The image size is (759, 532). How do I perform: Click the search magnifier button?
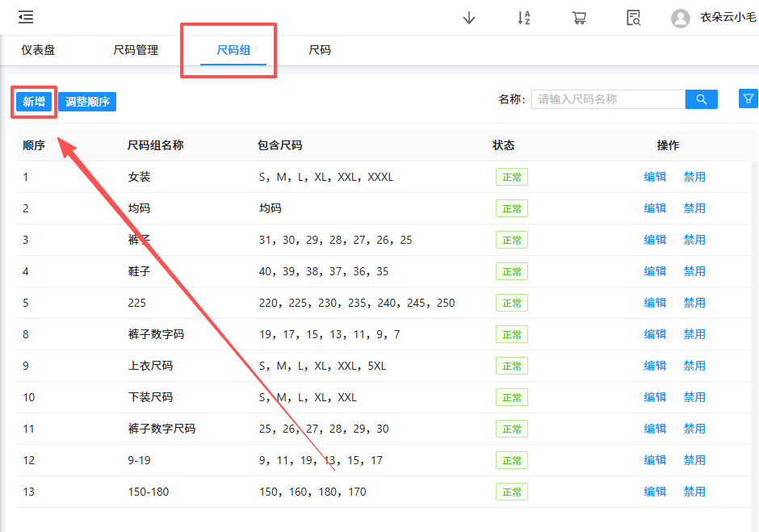pos(701,98)
